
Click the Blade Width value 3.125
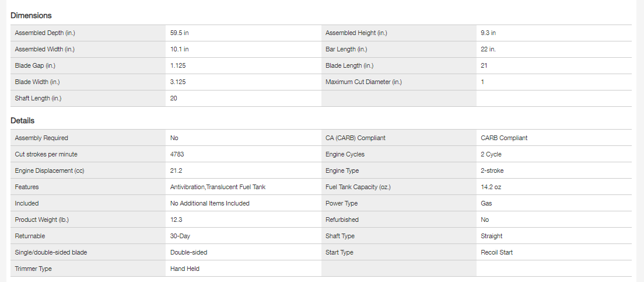(178, 82)
